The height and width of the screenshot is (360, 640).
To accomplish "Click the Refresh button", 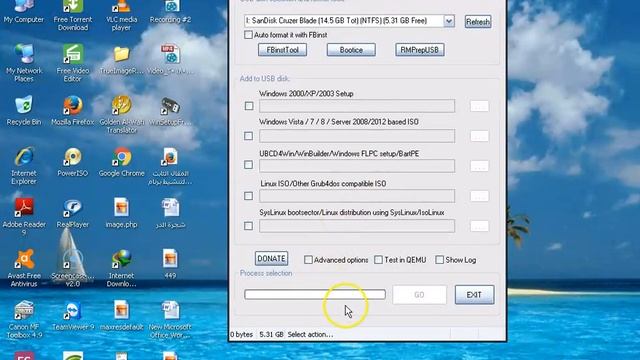I will (x=478, y=22).
